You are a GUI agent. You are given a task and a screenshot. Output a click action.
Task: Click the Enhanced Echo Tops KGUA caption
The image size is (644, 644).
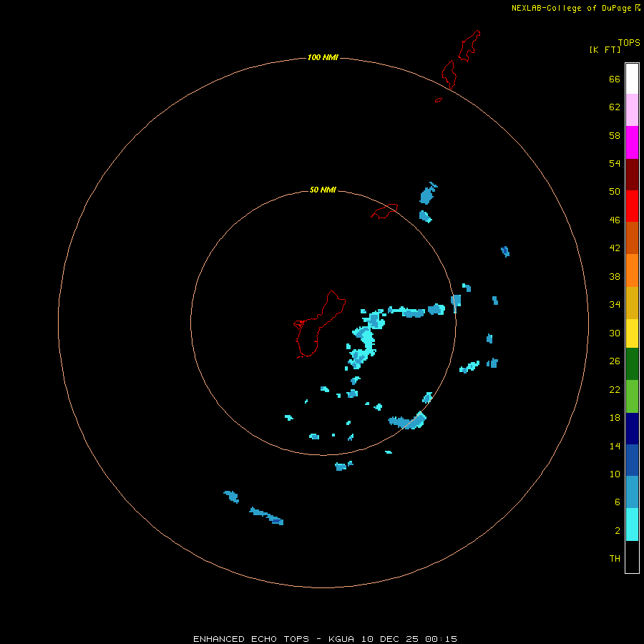pos(325,639)
